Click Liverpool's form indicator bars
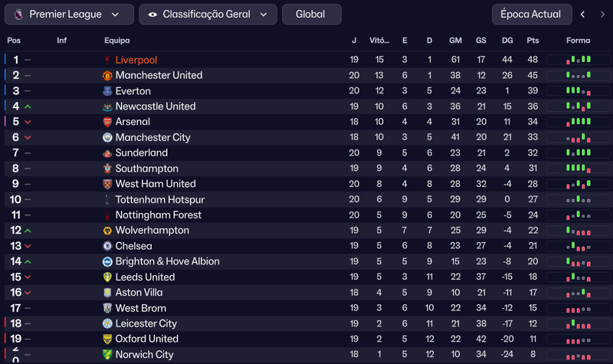The image size is (613, 364). [x=579, y=60]
